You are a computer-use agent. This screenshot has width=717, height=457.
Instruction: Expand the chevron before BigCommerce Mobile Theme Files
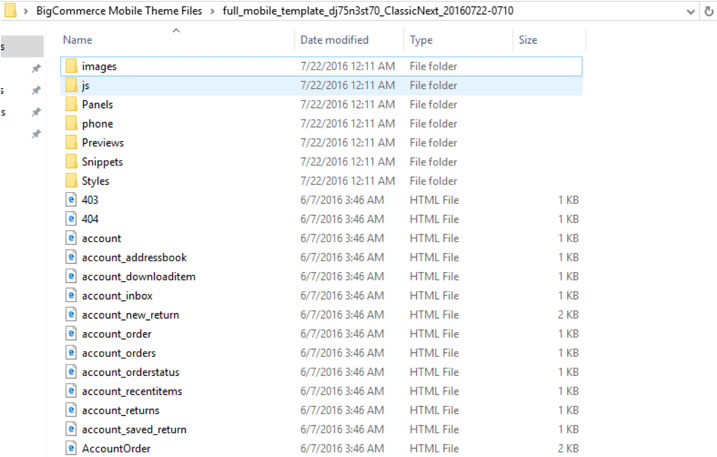tap(26, 11)
